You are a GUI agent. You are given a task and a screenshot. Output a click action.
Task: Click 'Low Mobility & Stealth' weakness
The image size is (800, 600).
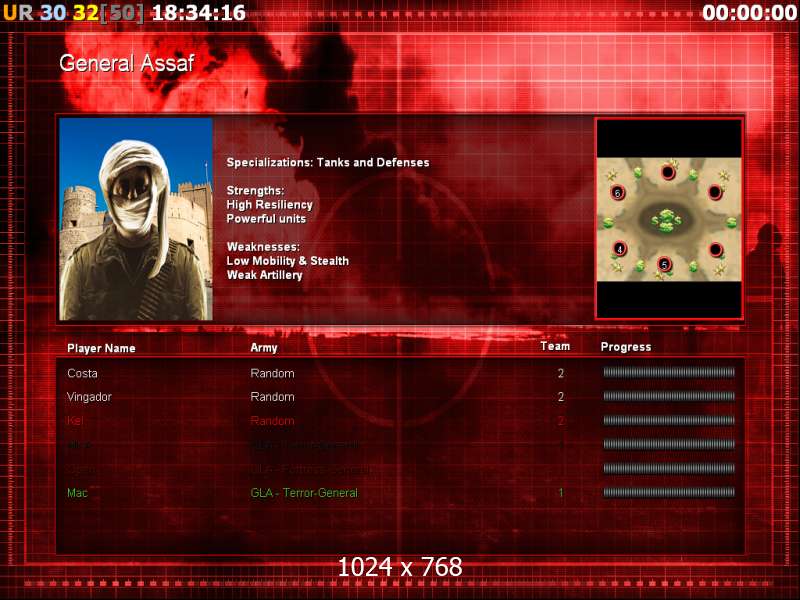point(288,261)
